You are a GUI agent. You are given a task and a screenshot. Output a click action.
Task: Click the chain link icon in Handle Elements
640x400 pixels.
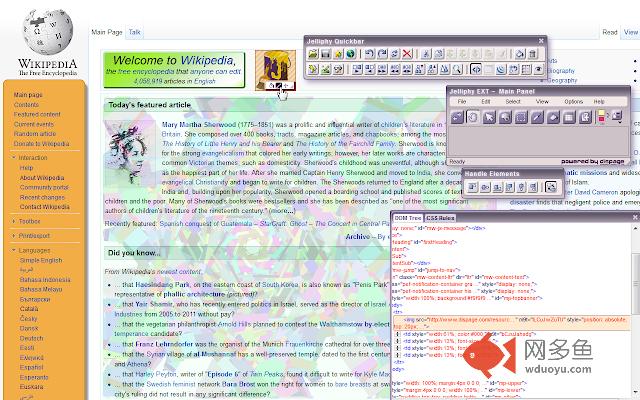(x=485, y=187)
